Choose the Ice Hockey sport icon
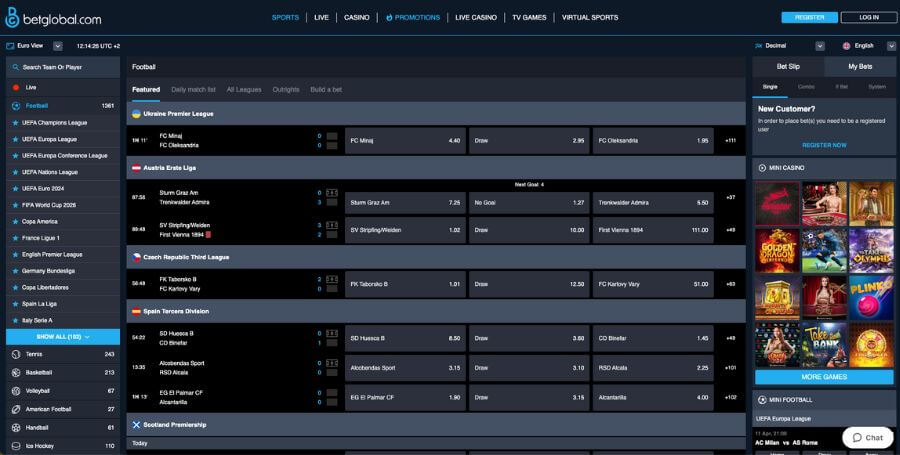This screenshot has width=900, height=455. pos(16,446)
